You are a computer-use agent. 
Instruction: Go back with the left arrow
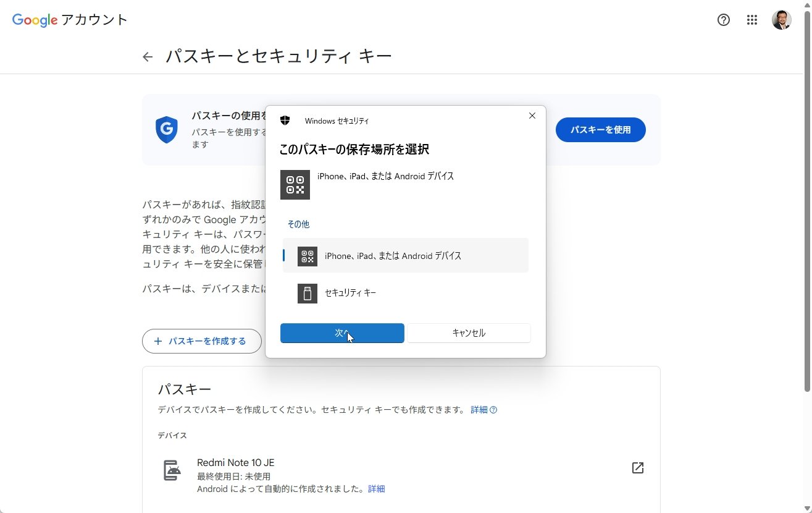pos(147,57)
